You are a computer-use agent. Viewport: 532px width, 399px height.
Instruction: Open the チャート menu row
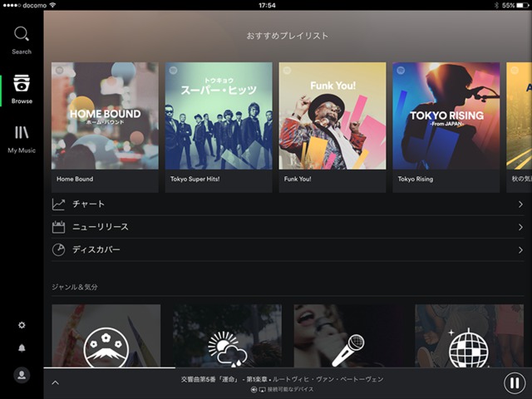pyautogui.click(x=283, y=204)
